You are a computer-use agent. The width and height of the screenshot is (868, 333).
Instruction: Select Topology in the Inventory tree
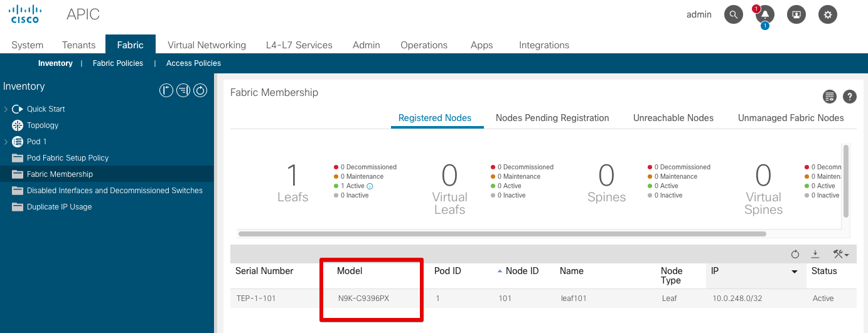coord(43,125)
